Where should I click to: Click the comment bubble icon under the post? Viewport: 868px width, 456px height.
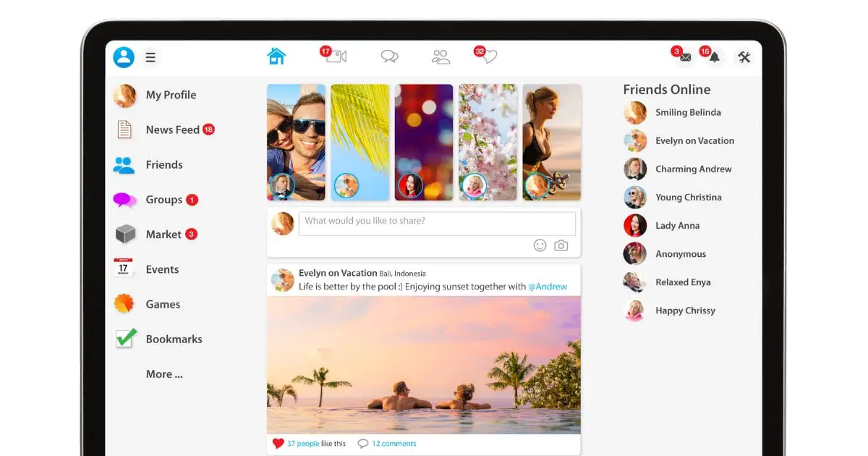click(x=363, y=444)
